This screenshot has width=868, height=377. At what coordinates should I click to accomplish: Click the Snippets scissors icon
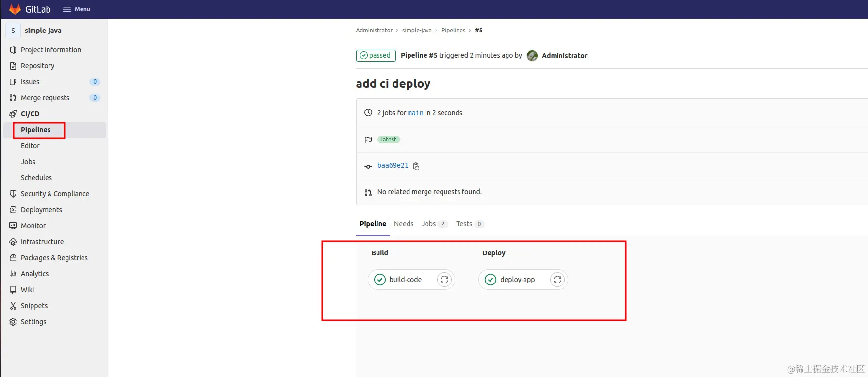point(13,306)
